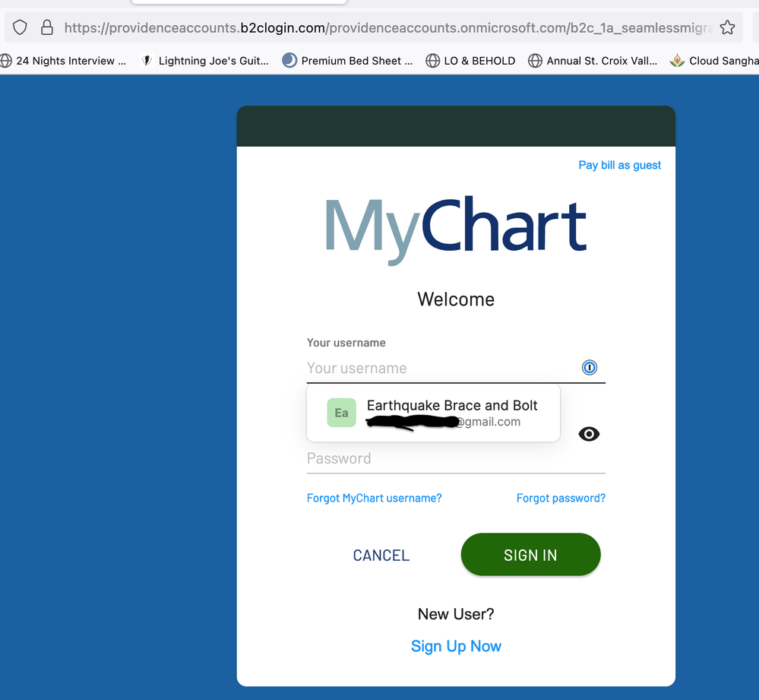The image size is (759, 700).
Task: Open the Cloud Sangha bookmark
Action: [714, 61]
